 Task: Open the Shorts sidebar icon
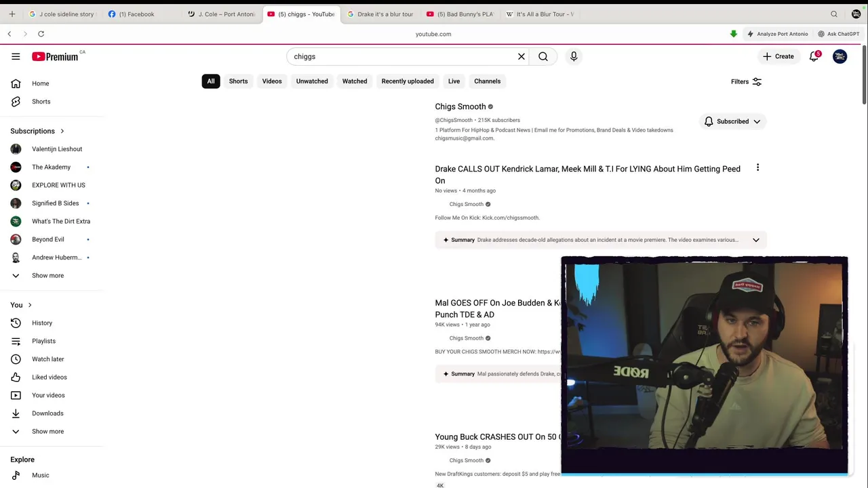(16, 102)
